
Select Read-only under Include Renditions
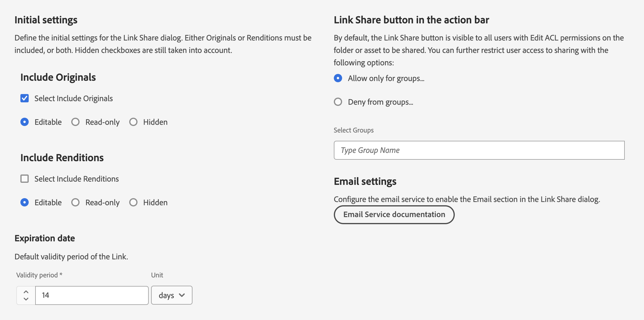pos(75,202)
